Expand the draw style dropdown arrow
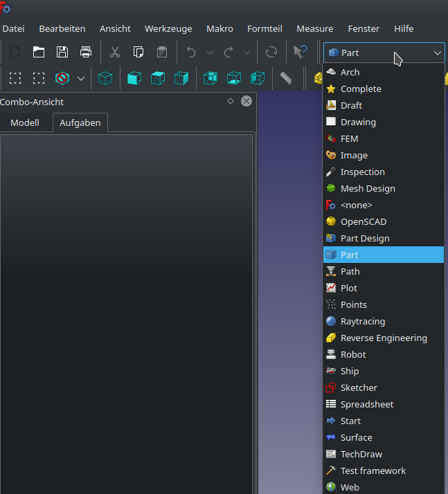 pos(81,78)
